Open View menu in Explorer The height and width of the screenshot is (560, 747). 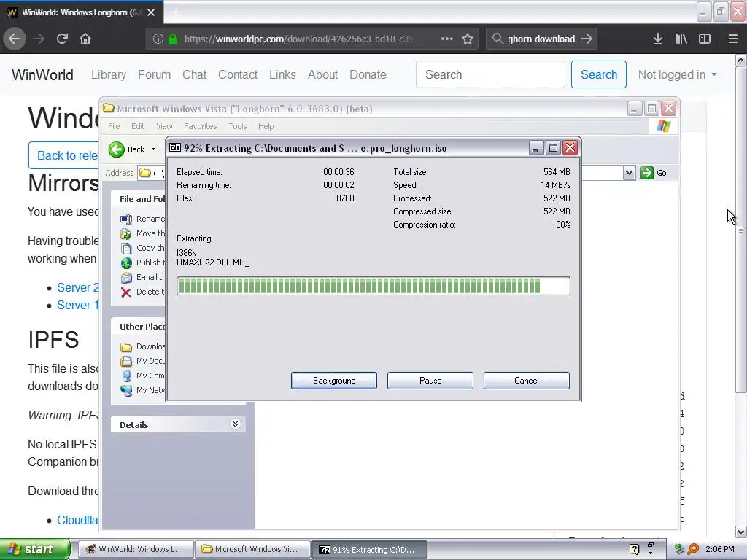164,126
